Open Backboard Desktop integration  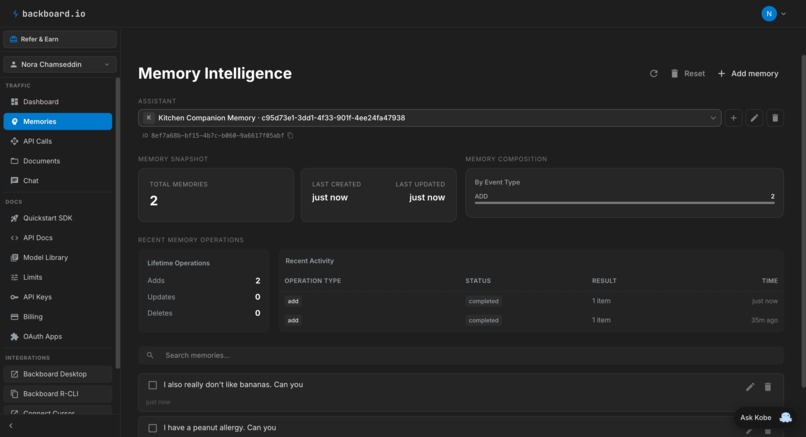(58, 374)
